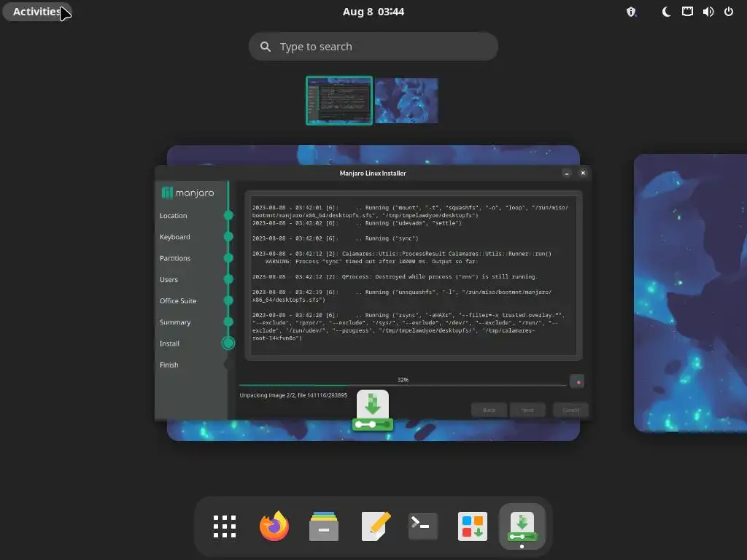
Task: Click the installer icon in the dock
Action: coord(522,526)
